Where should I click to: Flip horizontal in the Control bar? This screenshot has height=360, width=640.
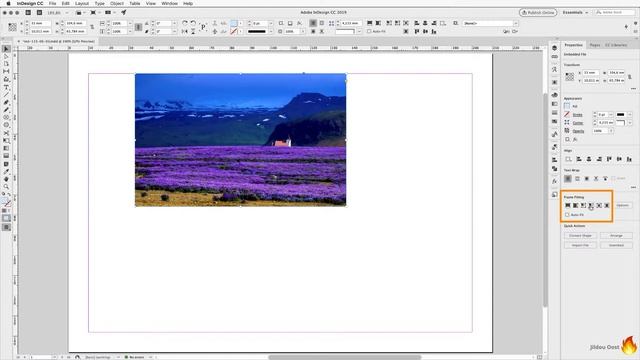pyautogui.click(x=184, y=31)
